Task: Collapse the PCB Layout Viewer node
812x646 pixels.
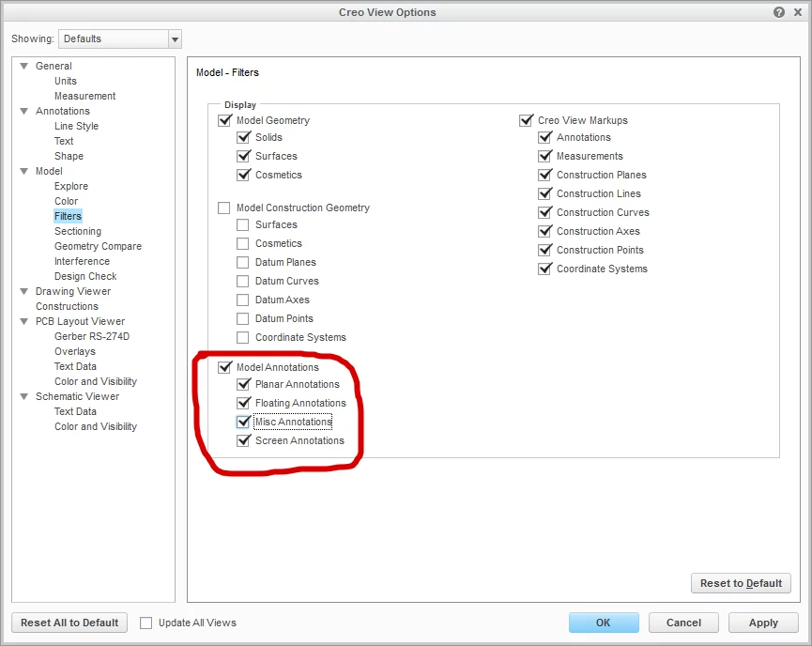Action: [23, 321]
